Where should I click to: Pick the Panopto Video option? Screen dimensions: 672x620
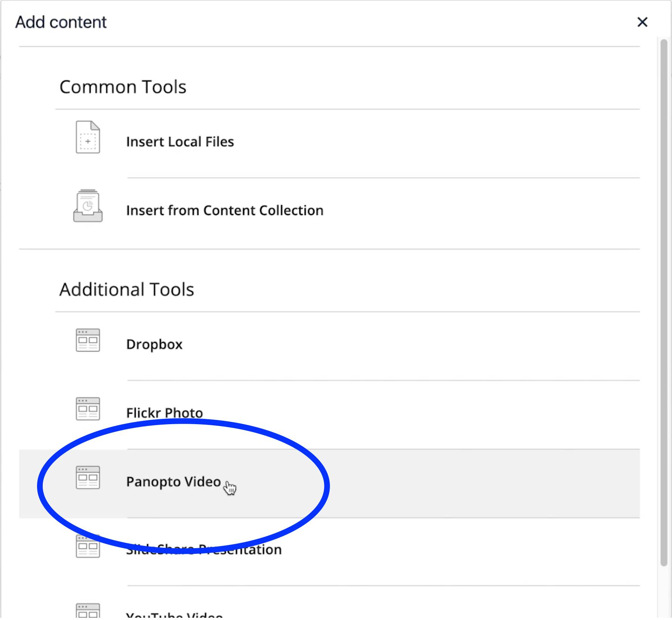tap(173, 482)
